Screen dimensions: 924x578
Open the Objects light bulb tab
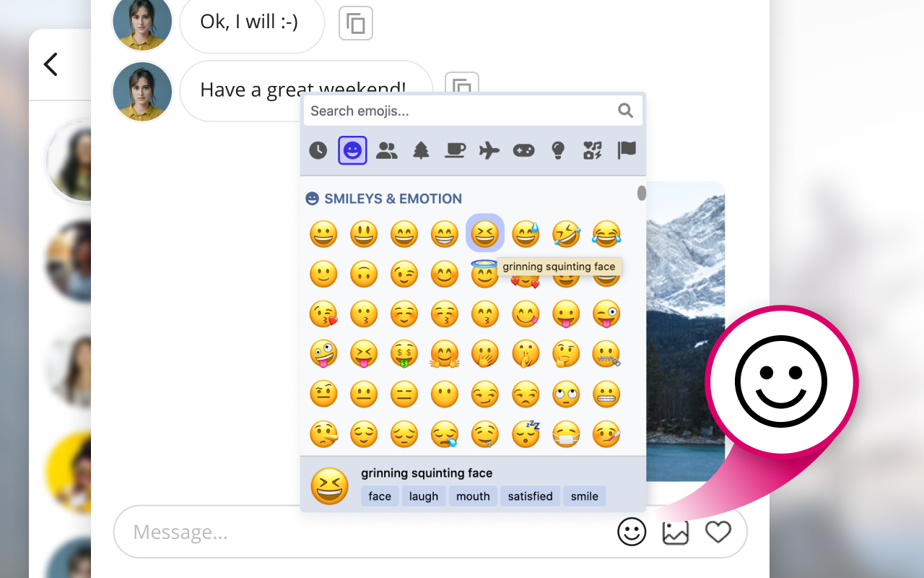coord(557,150)
